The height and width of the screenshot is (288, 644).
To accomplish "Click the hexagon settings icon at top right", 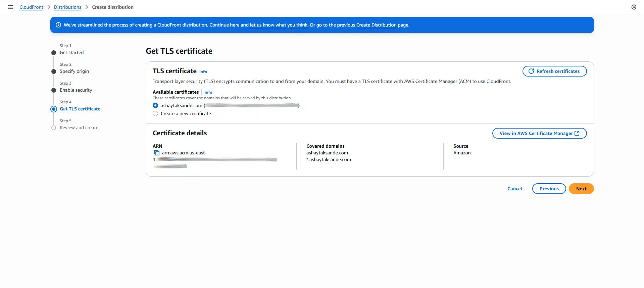I will point(634,7).
